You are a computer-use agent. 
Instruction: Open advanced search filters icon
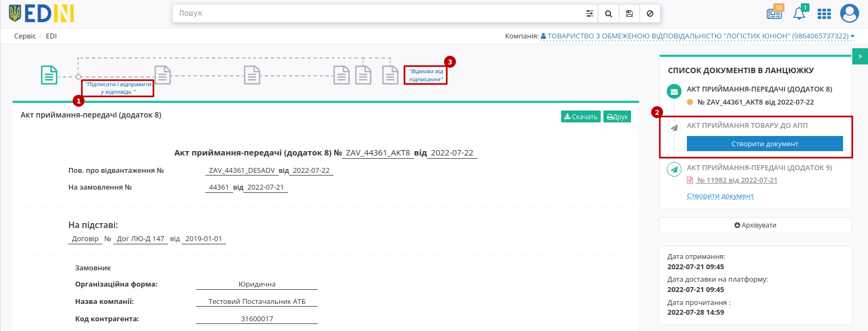[x=589, y=14]
